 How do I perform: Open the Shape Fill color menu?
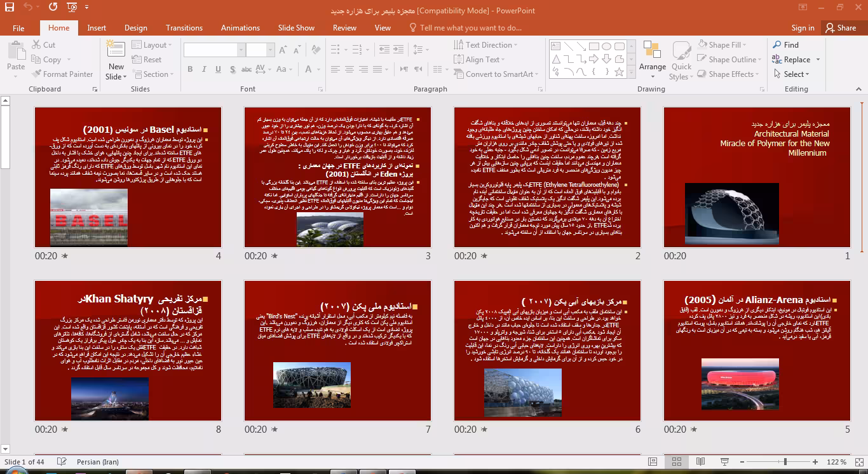[x=722, y=45]
